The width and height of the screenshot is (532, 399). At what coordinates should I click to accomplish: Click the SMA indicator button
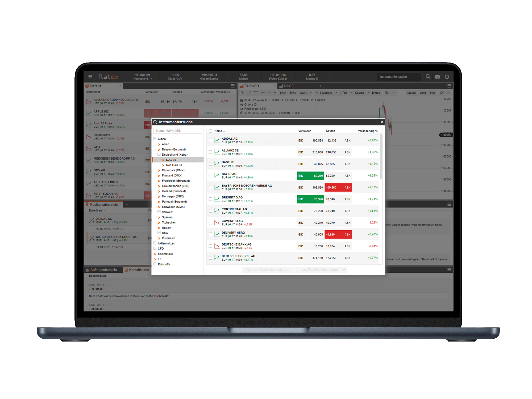283,93
